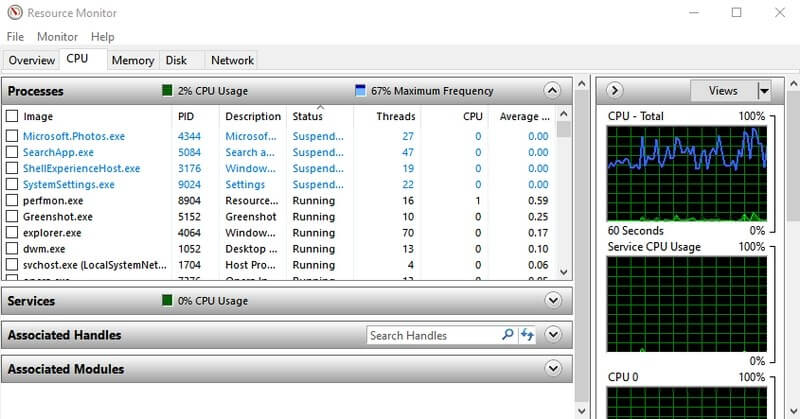The height and width of the screenshot is (419, 800).
Task: Click the green CPU Usage indicator in Processes
Action: (x=167, y=90)
